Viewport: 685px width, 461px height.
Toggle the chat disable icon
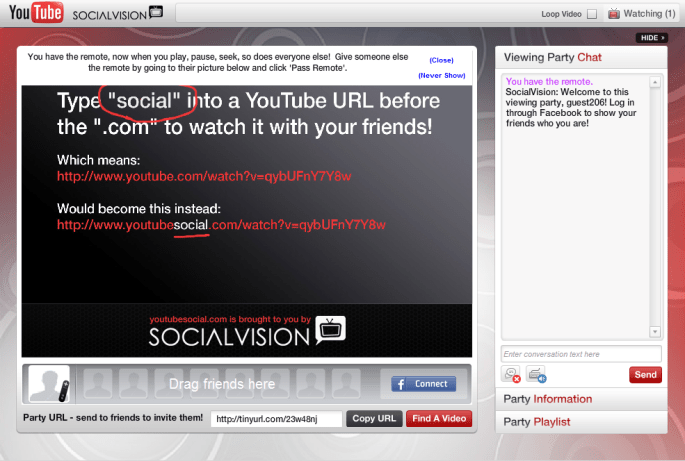(x=511, y=374)
